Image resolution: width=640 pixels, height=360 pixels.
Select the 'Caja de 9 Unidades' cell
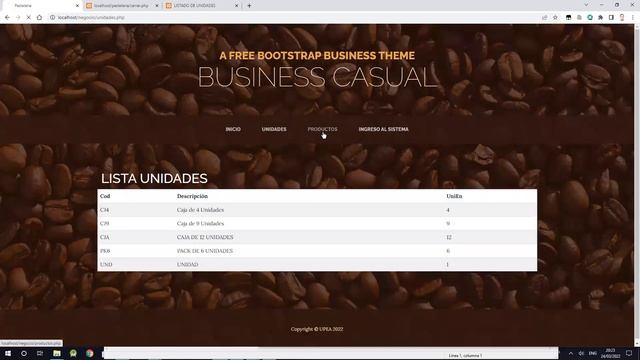[x=200, y=224]
